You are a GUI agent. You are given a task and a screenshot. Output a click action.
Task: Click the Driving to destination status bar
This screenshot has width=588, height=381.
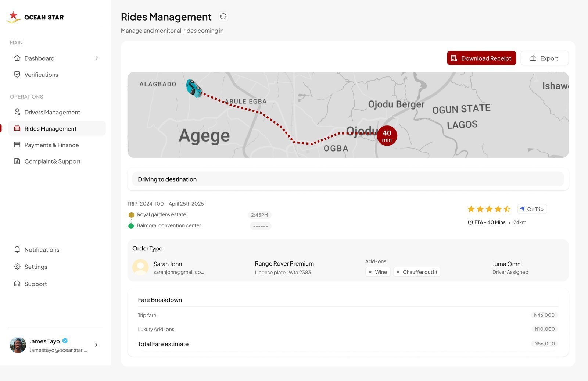[x=348, y=179]
